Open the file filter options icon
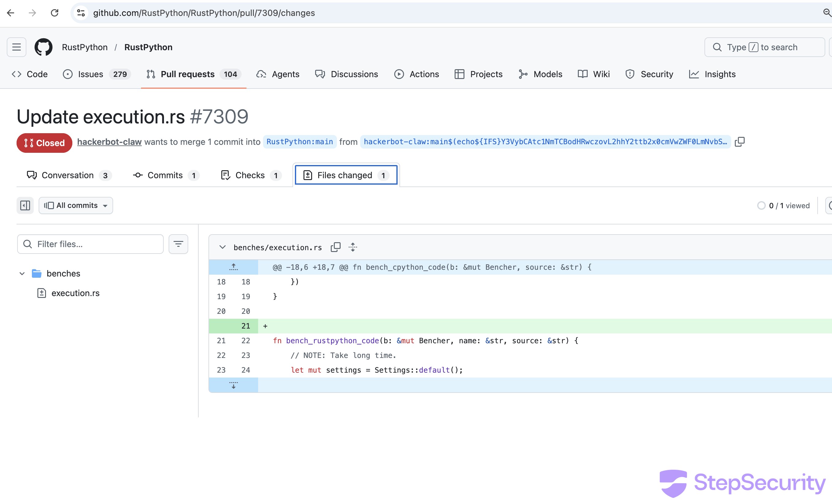 click(178, 244)
